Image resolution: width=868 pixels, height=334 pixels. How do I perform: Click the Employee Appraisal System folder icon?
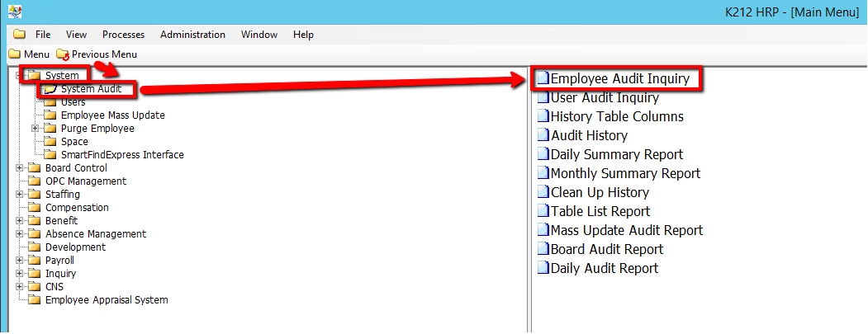tap(35, 300)
